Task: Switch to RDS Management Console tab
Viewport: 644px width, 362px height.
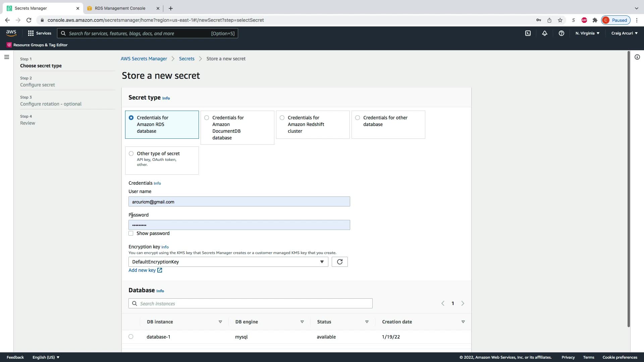Action: pyautogui.click(x=120, y=8)
